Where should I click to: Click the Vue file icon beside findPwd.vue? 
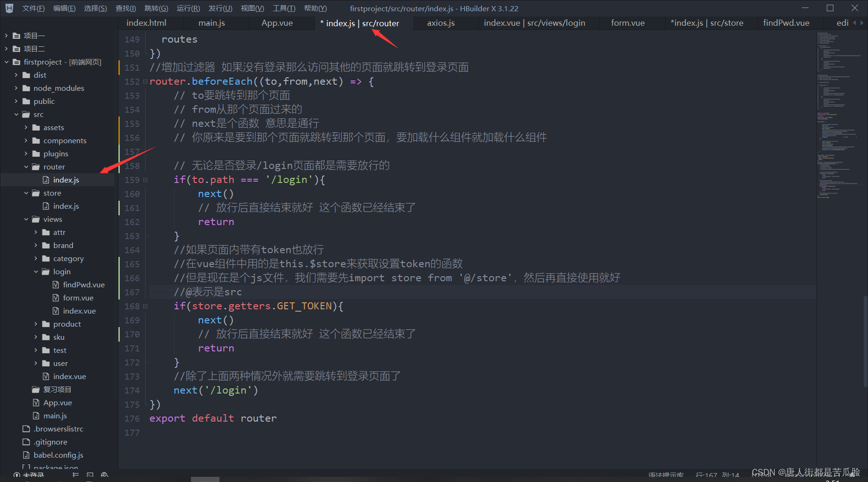coord(56,285)
